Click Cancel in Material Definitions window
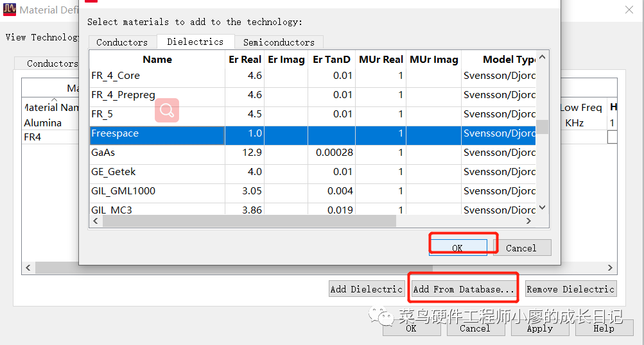 pyautogui.click(x=475, y=328)
